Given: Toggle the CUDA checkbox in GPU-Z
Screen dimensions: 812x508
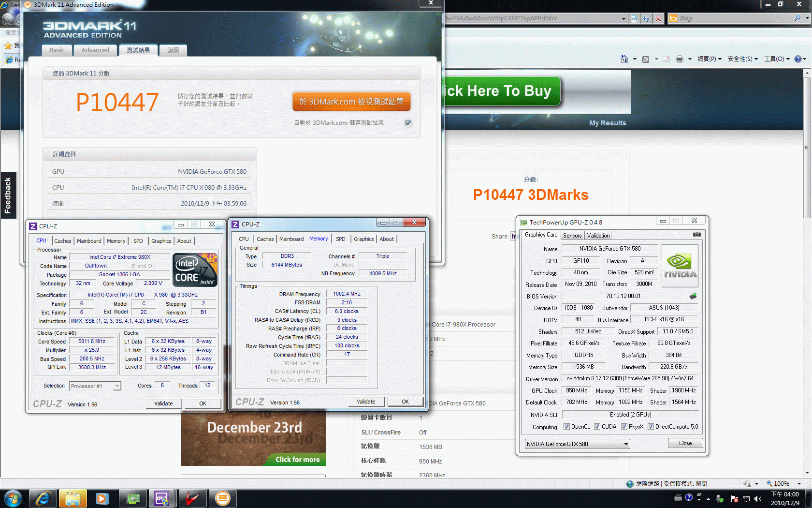Looking at the screenshot, I should click(x=597, y=427).
